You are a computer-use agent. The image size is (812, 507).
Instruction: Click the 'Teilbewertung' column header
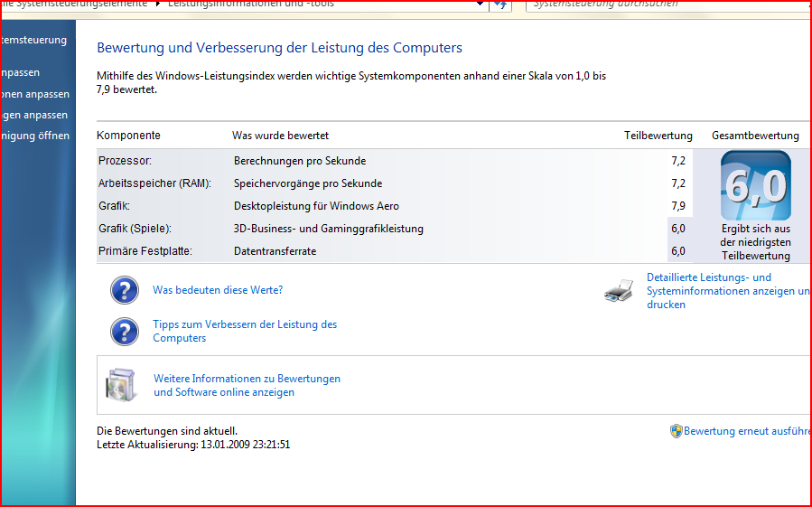tap(658, 136)
